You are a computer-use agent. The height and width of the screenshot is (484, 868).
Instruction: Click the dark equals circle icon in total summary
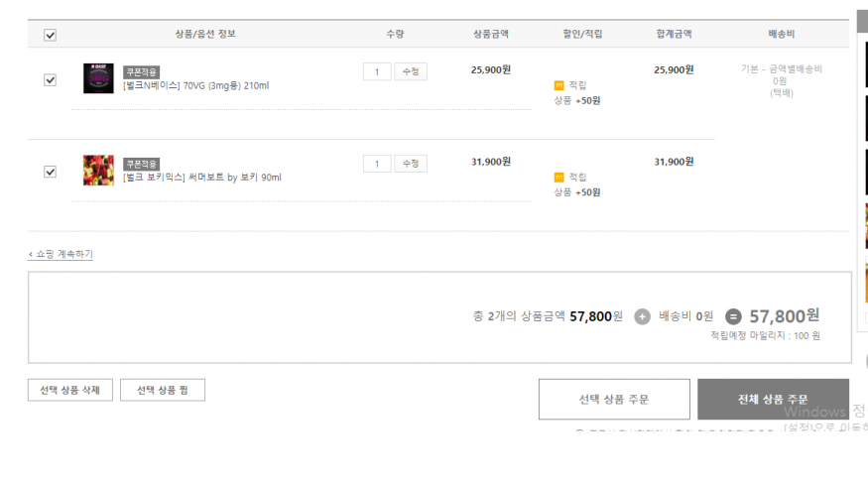point(733,316)
